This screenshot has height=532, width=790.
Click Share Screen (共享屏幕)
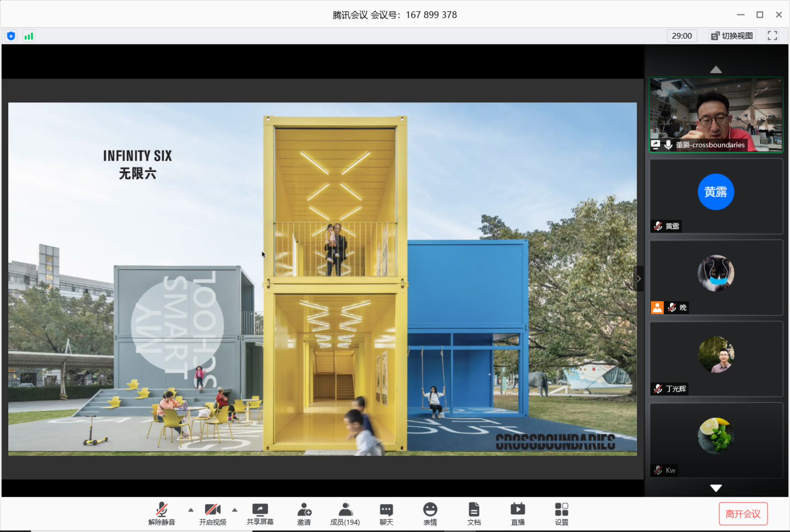click(260, 514)
